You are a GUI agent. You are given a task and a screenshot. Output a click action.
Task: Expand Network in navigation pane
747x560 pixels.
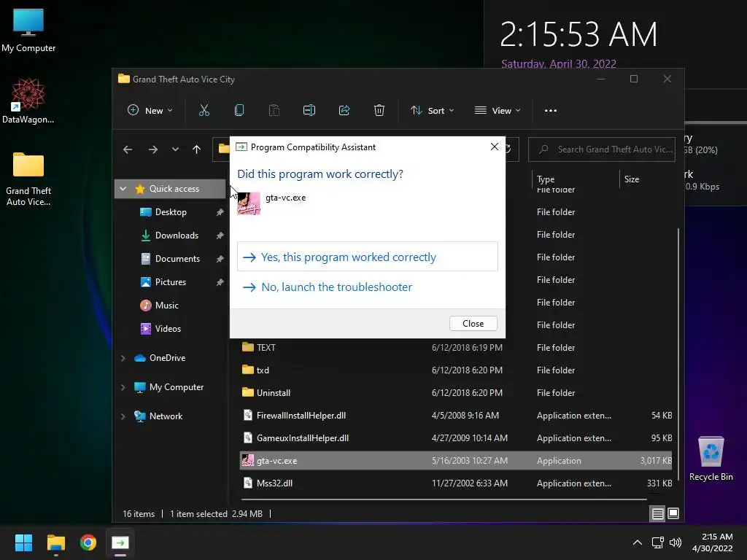[123, 416]
